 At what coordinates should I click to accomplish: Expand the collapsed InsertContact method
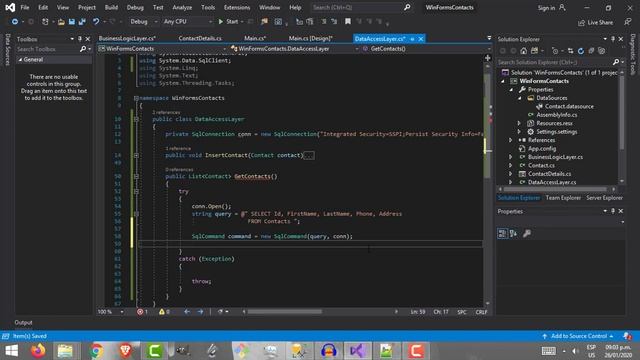click(x=136, y=155)
